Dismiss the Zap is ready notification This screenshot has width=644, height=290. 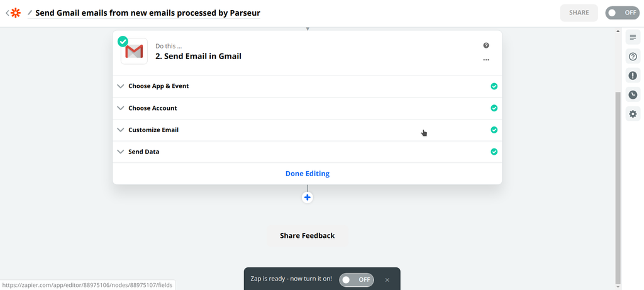387,280
